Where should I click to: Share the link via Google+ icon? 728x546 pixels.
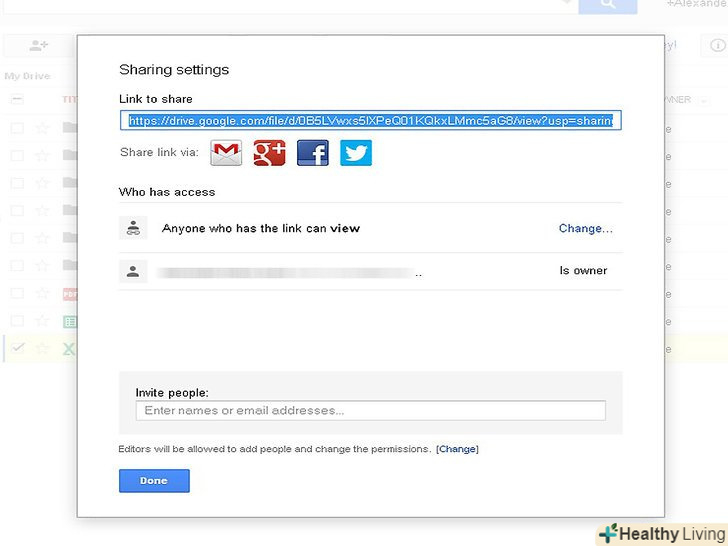269,153
